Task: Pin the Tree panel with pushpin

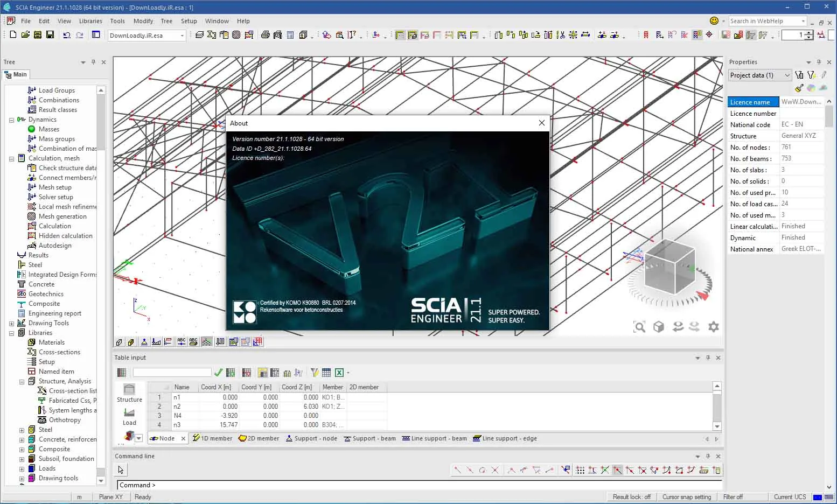Action: click(x=93, y=62)
